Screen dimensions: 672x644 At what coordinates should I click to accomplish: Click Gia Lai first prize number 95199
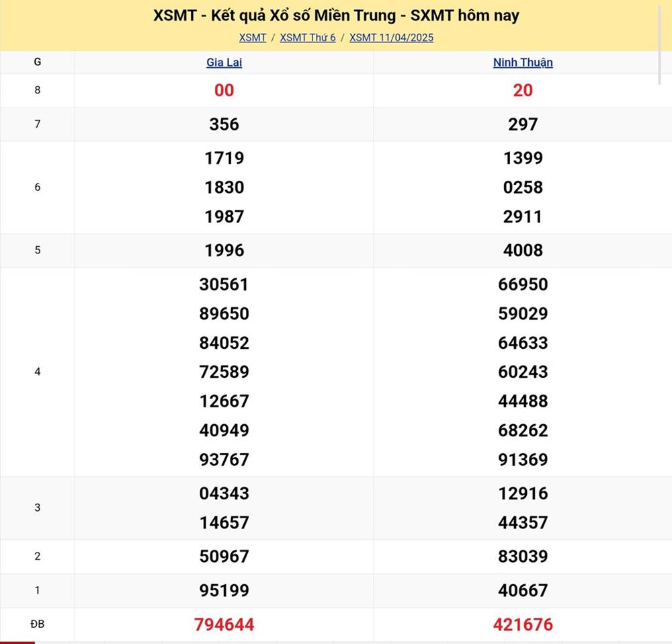pos(224,591)
